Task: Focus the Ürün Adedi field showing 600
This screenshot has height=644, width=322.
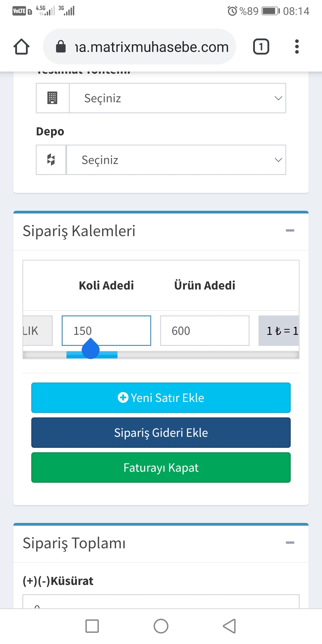Action: [205, 331]
